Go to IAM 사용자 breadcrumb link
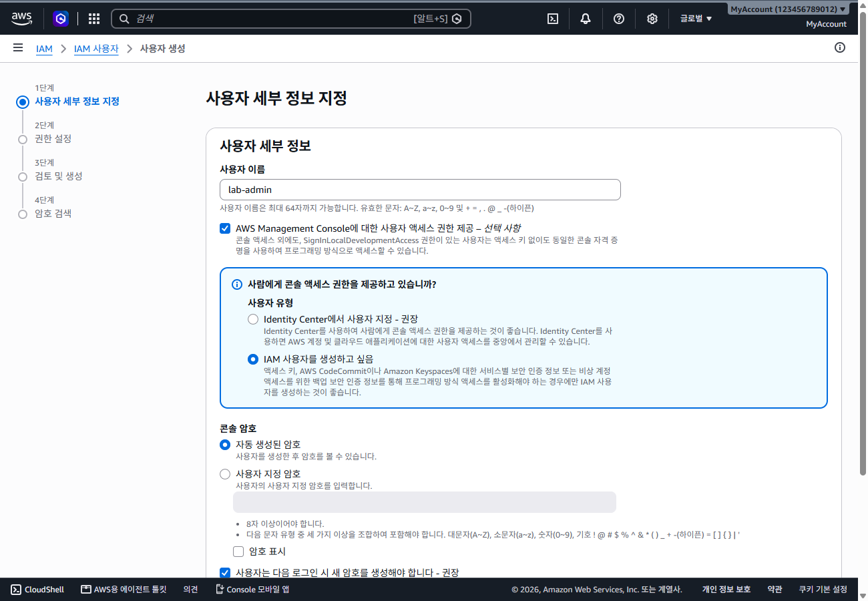The width and height of the screenshot is (868, 601). [x=96, y=49]
